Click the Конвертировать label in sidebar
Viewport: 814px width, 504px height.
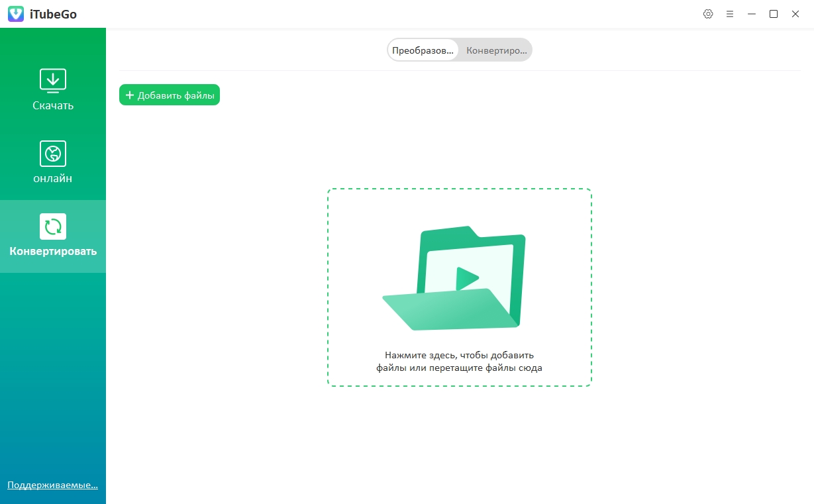(x=53, y=252)
